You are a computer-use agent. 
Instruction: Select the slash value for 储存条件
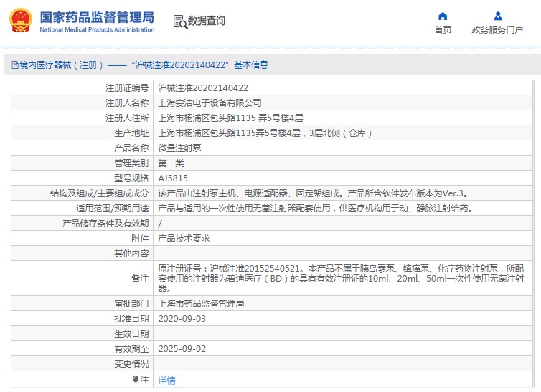[160, 224]
